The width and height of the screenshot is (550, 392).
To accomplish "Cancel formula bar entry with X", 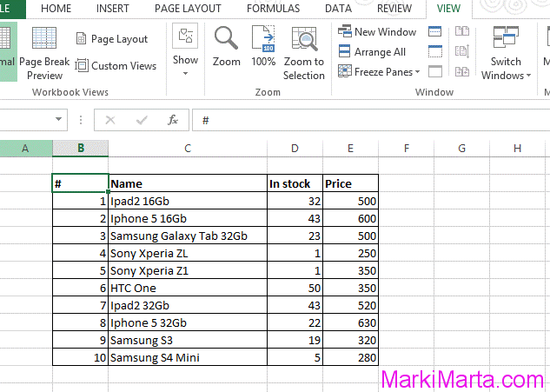I will [110, 120].
